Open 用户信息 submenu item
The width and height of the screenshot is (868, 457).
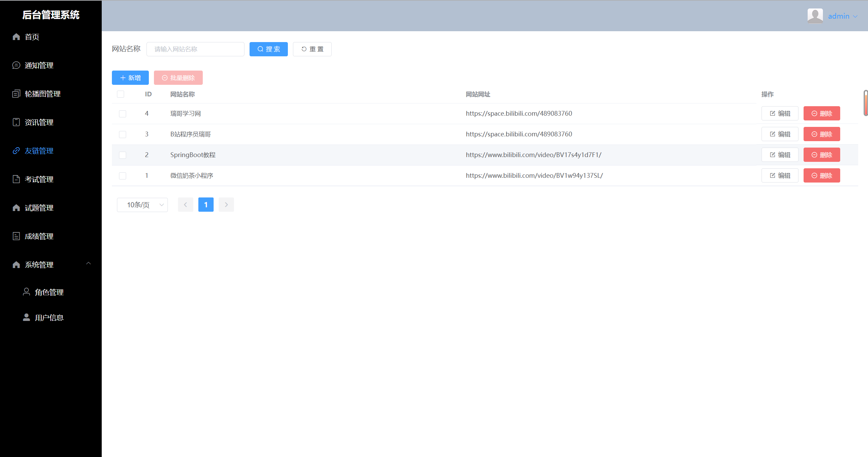[x=51, y=317]
